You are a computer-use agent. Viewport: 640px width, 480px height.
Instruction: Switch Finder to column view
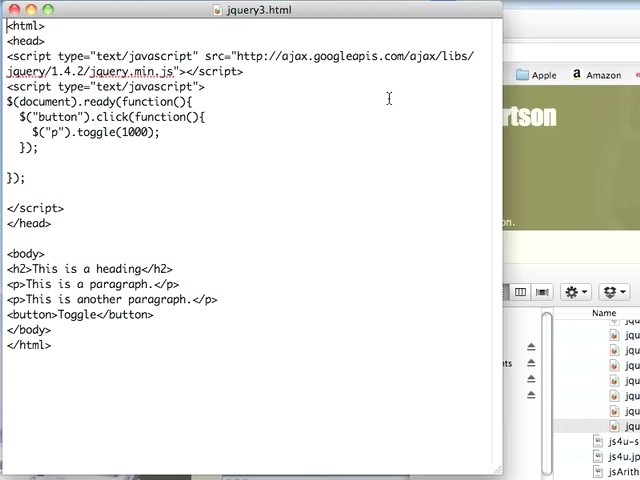[520, 292]
